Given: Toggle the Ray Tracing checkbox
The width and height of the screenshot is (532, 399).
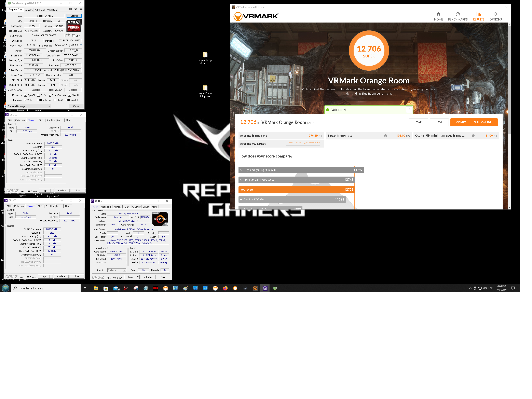Looking at the screenshot, I should [38, 100].
